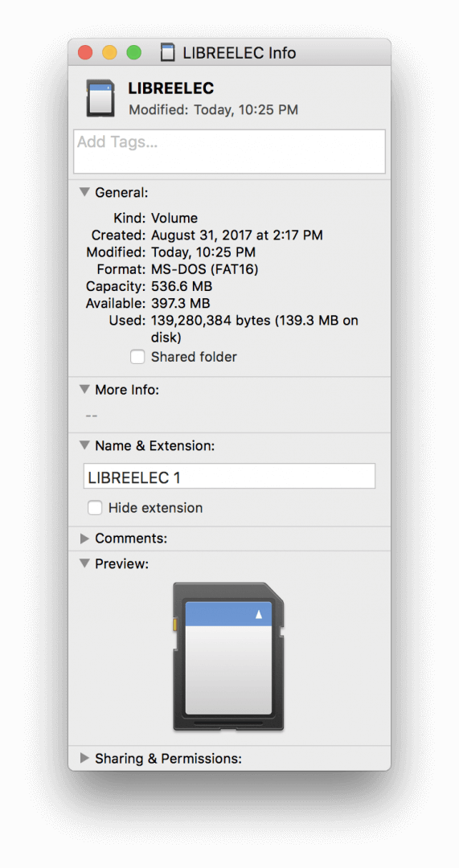
Task: Collapse the Name & Extension section
Action: [84, 445]
